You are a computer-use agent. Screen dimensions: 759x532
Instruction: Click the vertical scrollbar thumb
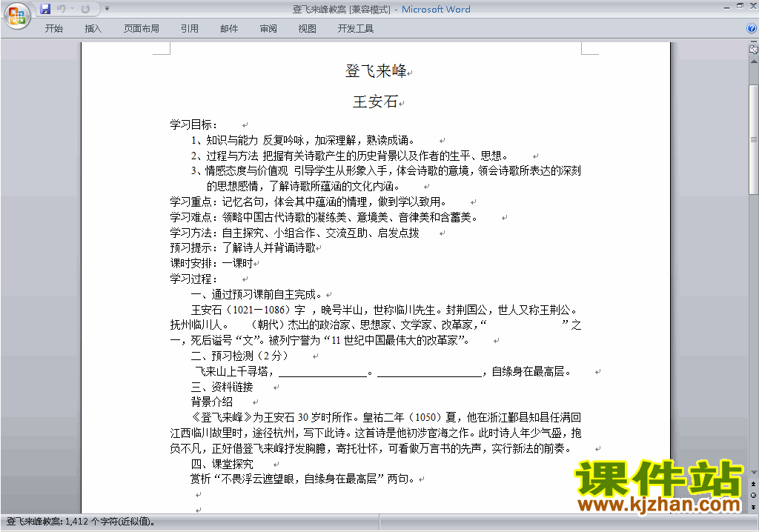tap(754, 139)
